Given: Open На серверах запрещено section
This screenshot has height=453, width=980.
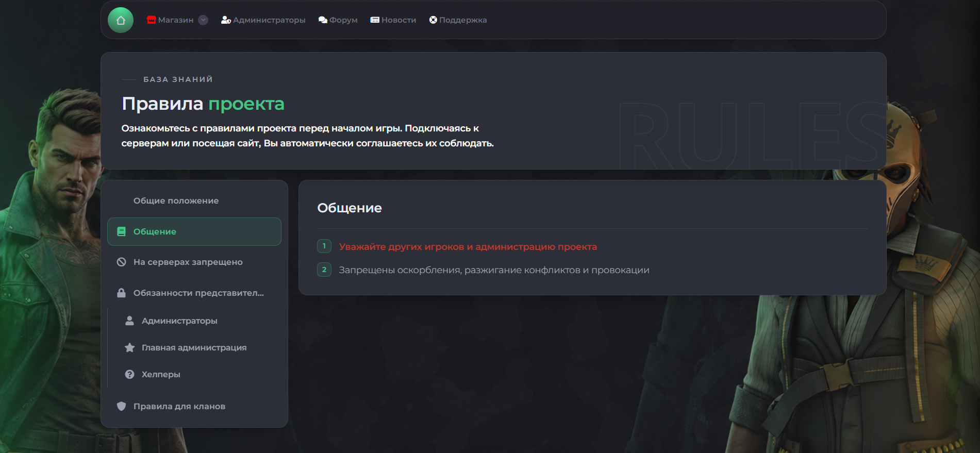Looking at the screenshot, I should pyautogui.click(x=194, y=262).
